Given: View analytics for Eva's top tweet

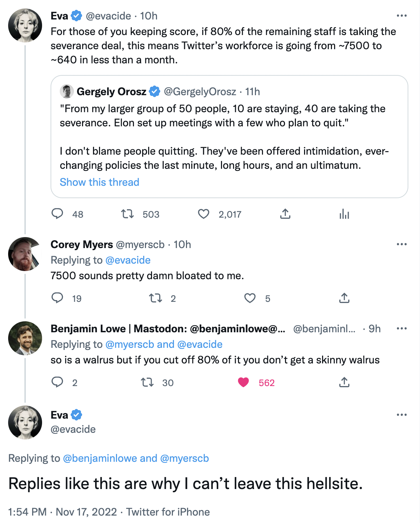Looking at the screenshot, I should point(344,214).
